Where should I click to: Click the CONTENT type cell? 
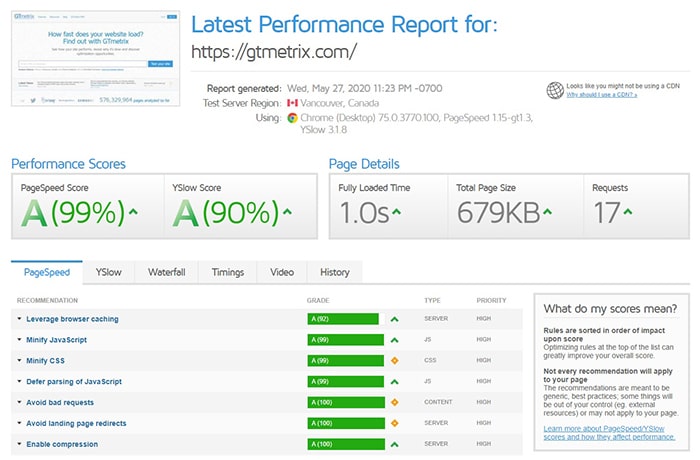(438, 402)
